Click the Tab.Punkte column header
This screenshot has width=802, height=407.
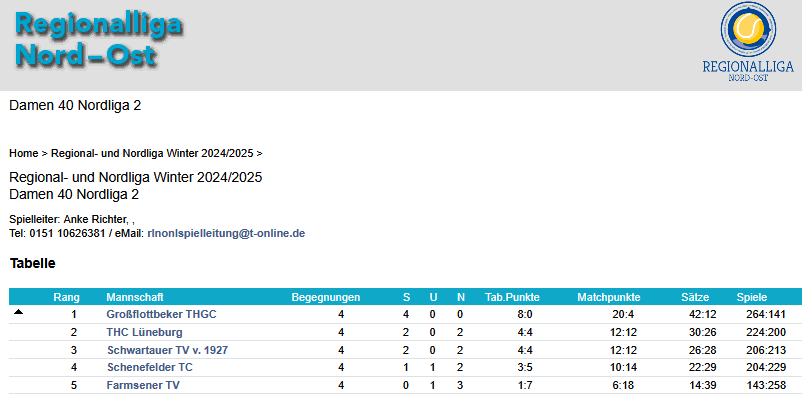[x=512, y=297]
